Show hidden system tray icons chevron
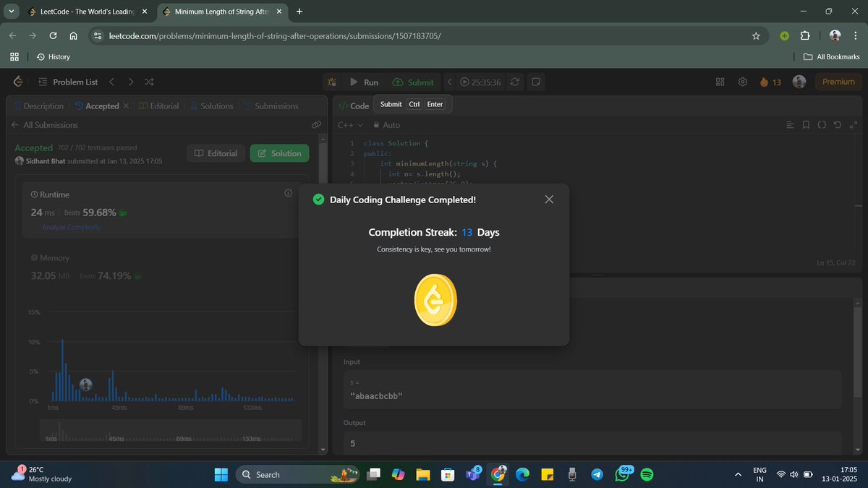The height and width of the screenshot is (488, 868). [738, 474]
